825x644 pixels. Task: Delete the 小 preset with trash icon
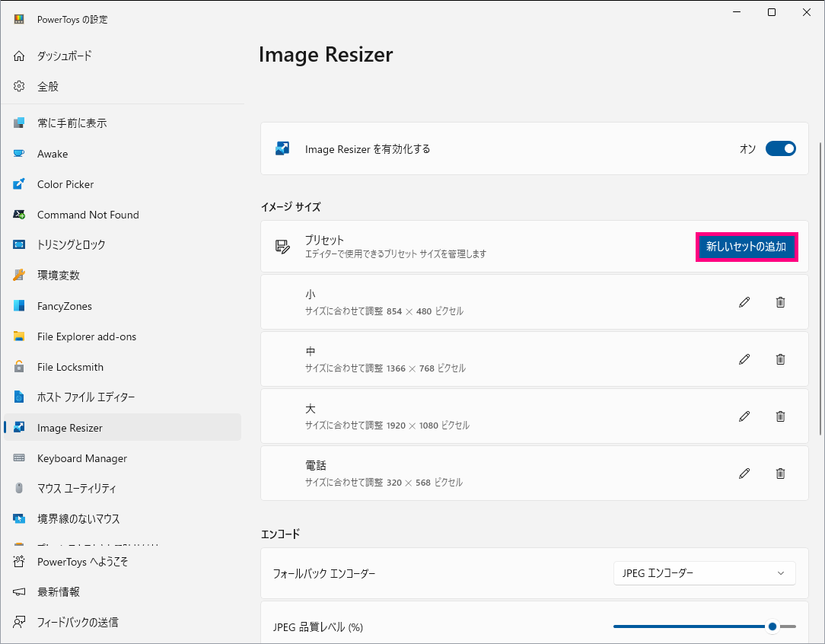pyautogui.click(x=780, y=302)
